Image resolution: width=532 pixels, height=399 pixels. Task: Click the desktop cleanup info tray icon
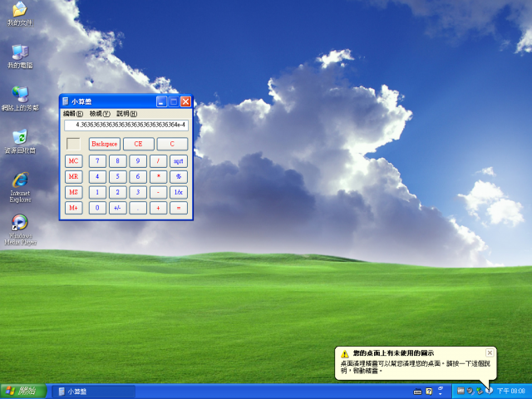[x=489, y=392]
